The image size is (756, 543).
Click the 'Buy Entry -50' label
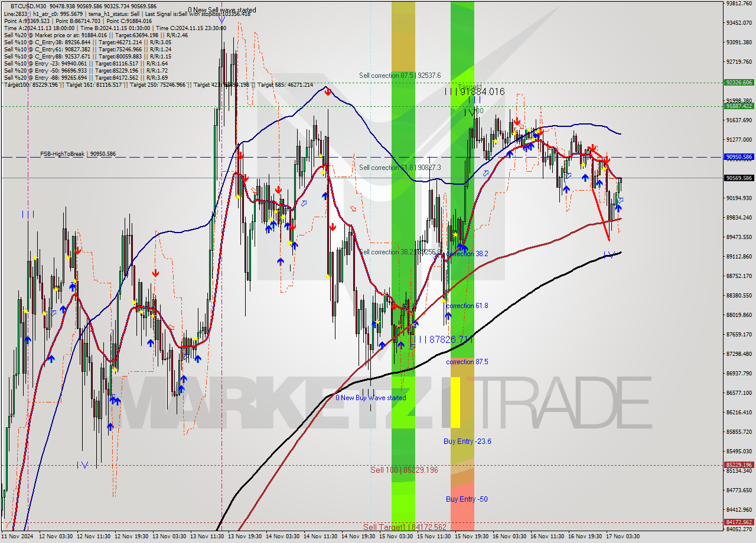[x=467, y=499]
